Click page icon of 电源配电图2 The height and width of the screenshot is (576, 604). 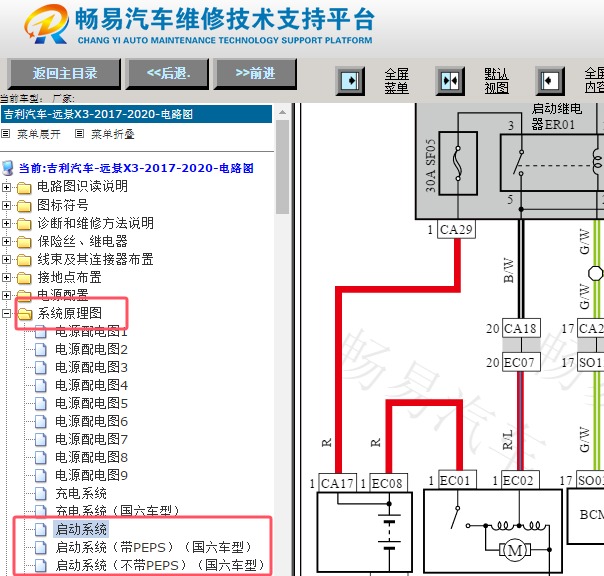click(x=41, y=349)
